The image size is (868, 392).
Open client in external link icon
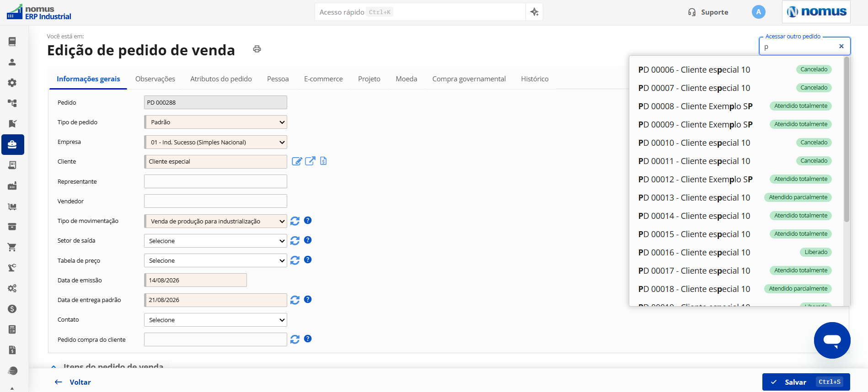coord(310,161)
